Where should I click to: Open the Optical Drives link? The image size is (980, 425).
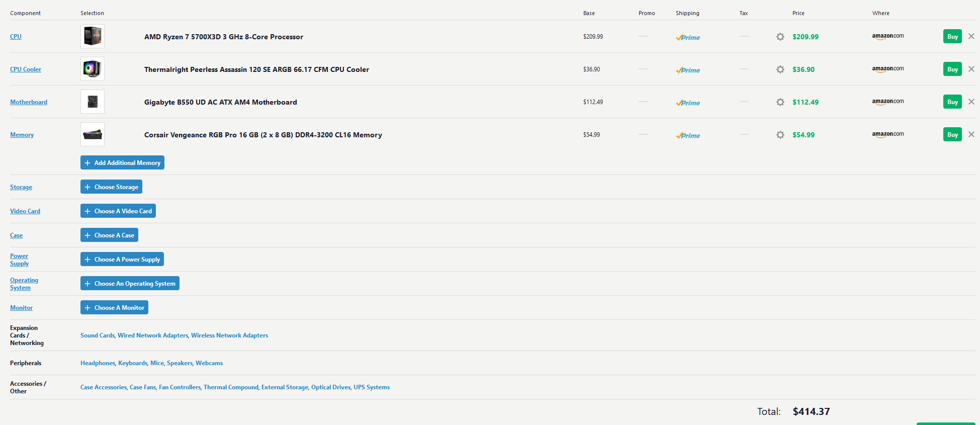click(331, 387)
